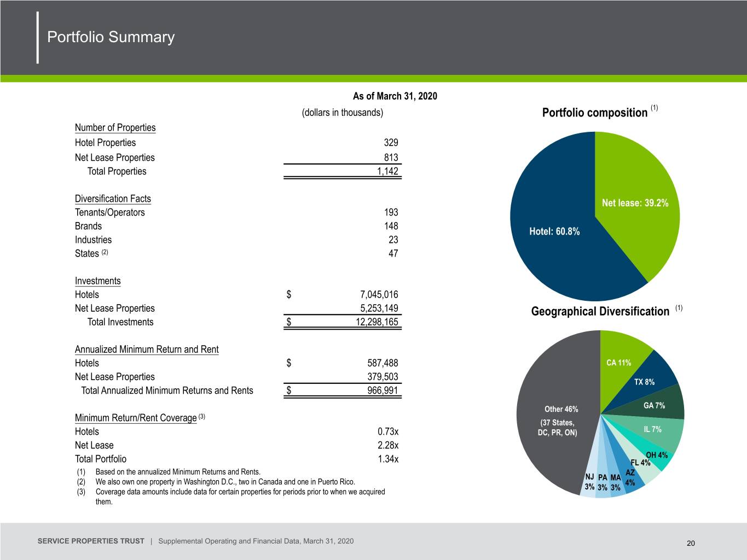Image resolution: width=747 pixels, height=560 pixels.
Task: Click the page number 20 in footer
Action: point(691,543)
